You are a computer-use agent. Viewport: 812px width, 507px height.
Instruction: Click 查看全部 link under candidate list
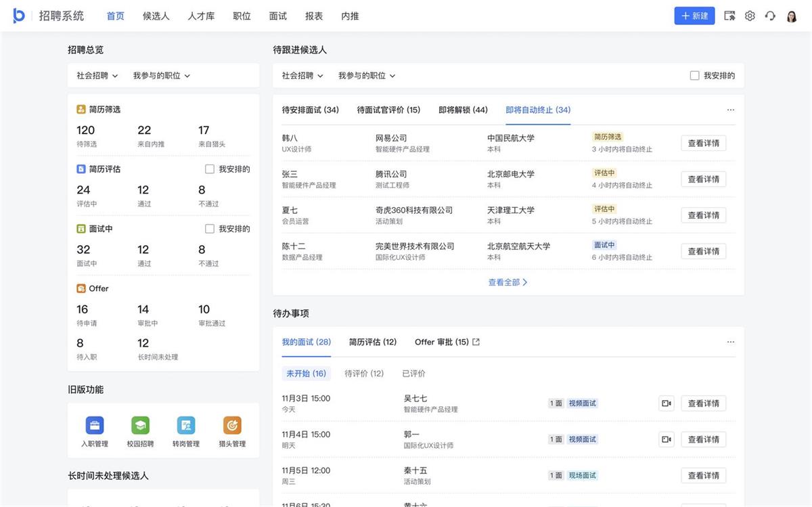(507, 282)
